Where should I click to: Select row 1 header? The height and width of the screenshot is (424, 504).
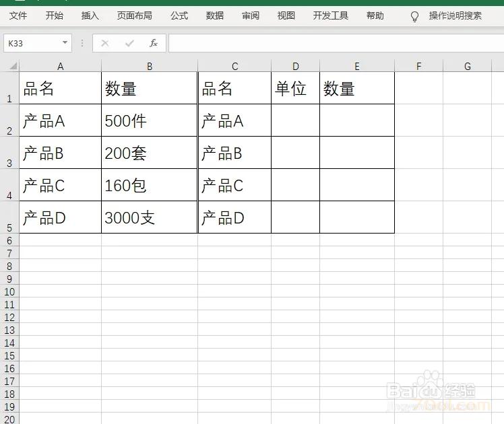pyautogui.click(x=9, y=88)
